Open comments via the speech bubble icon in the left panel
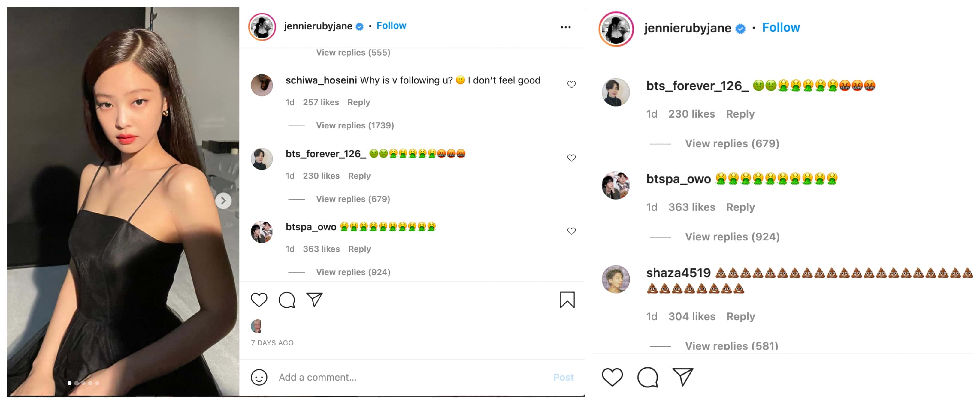 (286, 300)
